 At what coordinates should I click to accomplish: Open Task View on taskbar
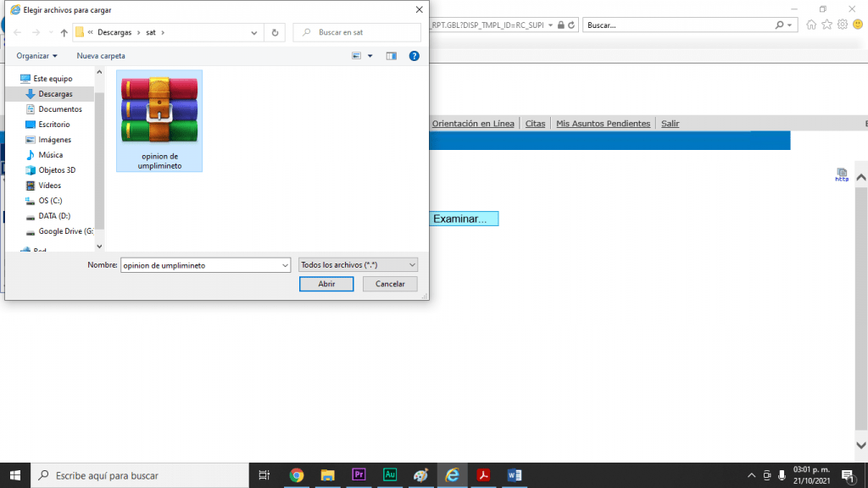264,475
